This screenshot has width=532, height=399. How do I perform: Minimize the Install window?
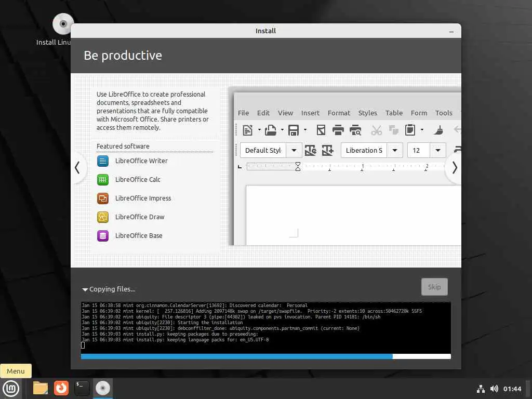pyautogui.click(x=451, y=31)
